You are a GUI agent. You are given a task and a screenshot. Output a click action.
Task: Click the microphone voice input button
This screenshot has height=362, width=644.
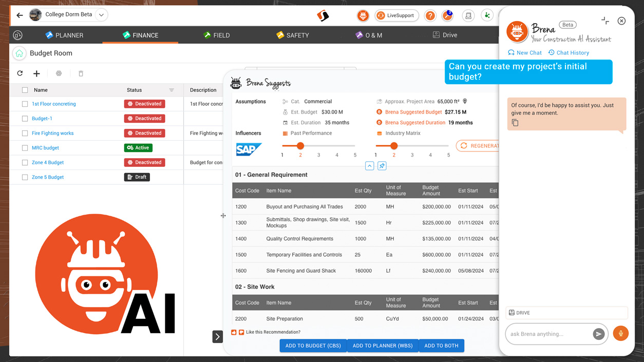pyautogui.click(x=620, y=334)
